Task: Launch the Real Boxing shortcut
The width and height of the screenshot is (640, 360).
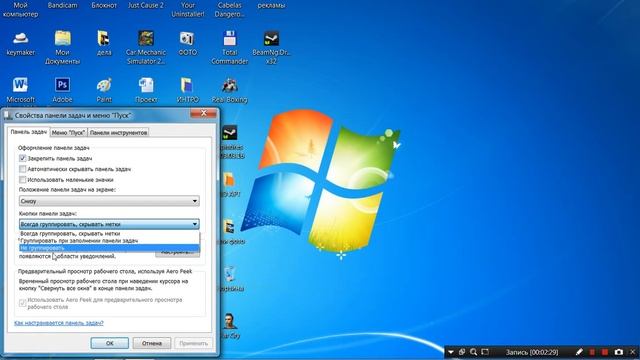Action: point(229,85)
